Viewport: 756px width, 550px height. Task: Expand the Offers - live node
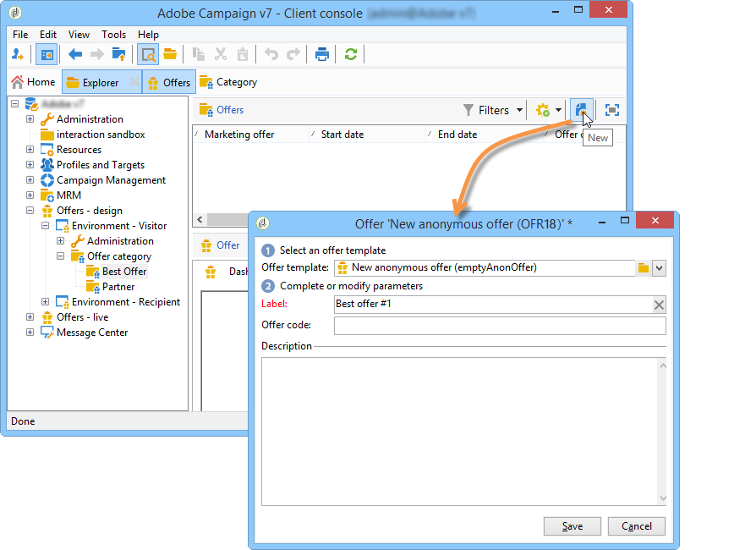click(30, 317)
